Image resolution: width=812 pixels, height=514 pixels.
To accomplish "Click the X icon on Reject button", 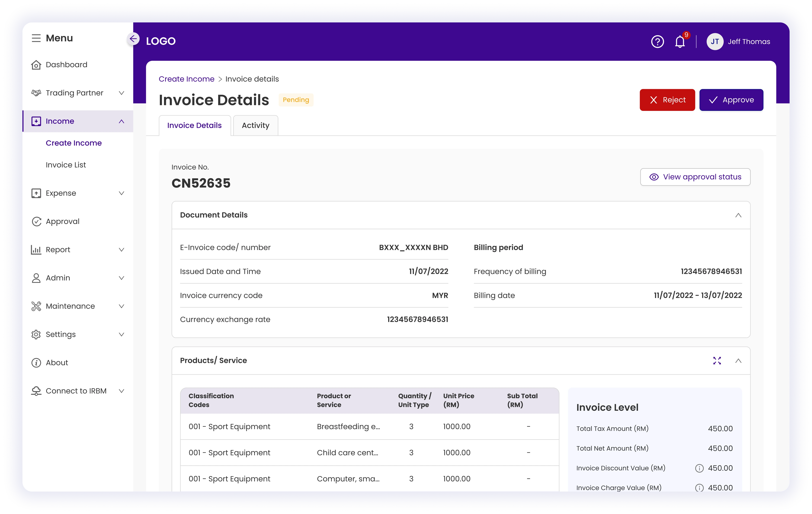I will coord(653,100).
